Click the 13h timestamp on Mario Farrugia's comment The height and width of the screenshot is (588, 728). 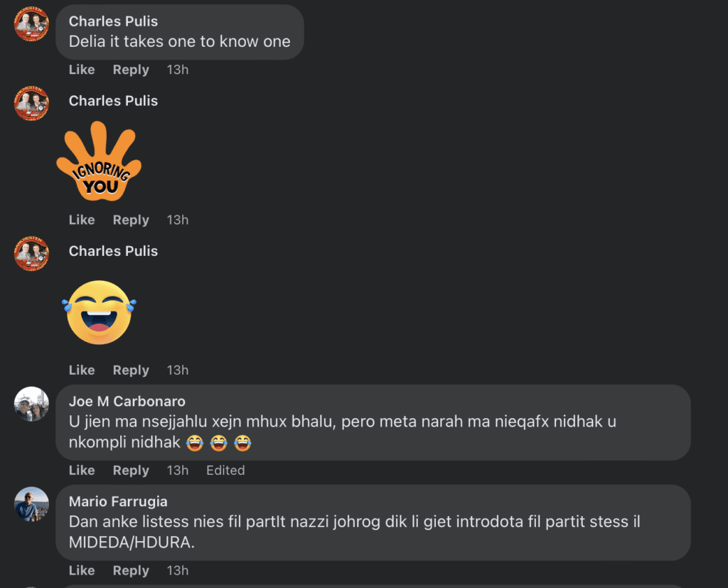point(178,570)
